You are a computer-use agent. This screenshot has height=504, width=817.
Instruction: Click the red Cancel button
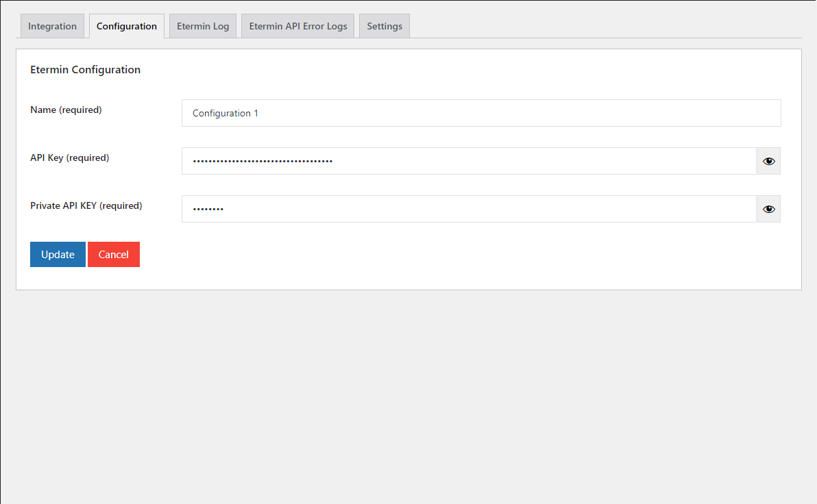[114, 255]
